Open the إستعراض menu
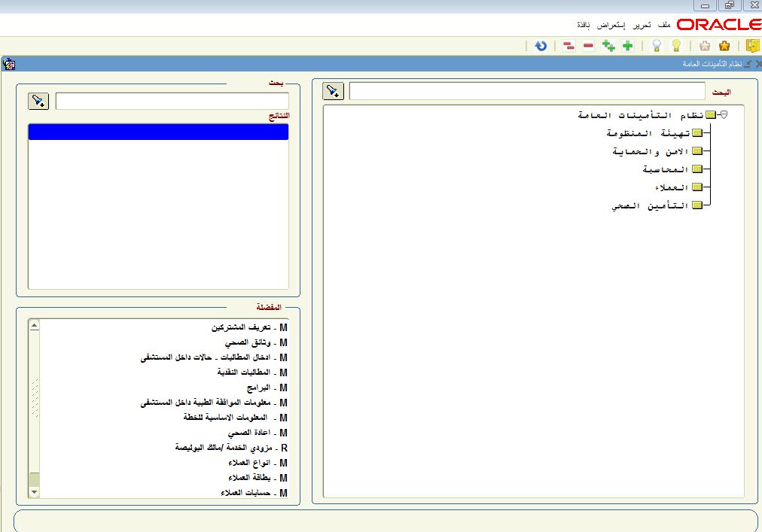 pos(614,25)
